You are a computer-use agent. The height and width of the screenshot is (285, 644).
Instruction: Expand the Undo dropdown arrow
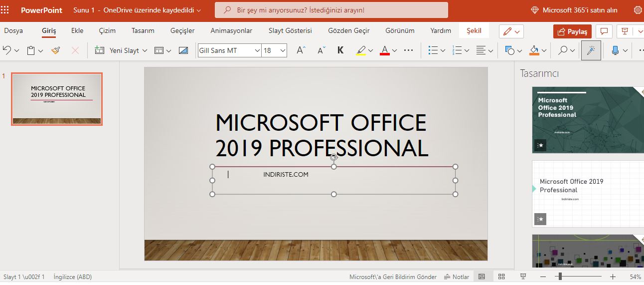[17, 50]
